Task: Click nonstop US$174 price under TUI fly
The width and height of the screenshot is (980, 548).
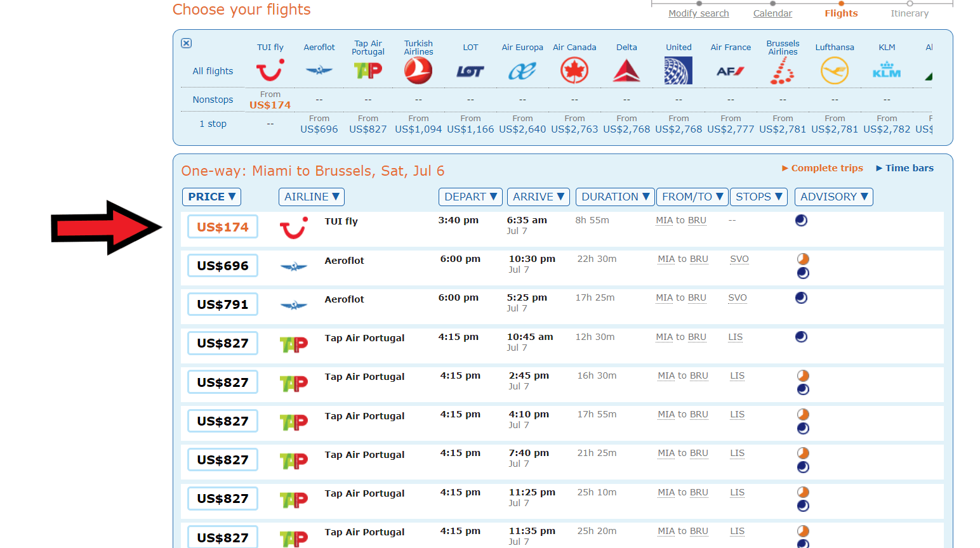Action: (270, 105)
